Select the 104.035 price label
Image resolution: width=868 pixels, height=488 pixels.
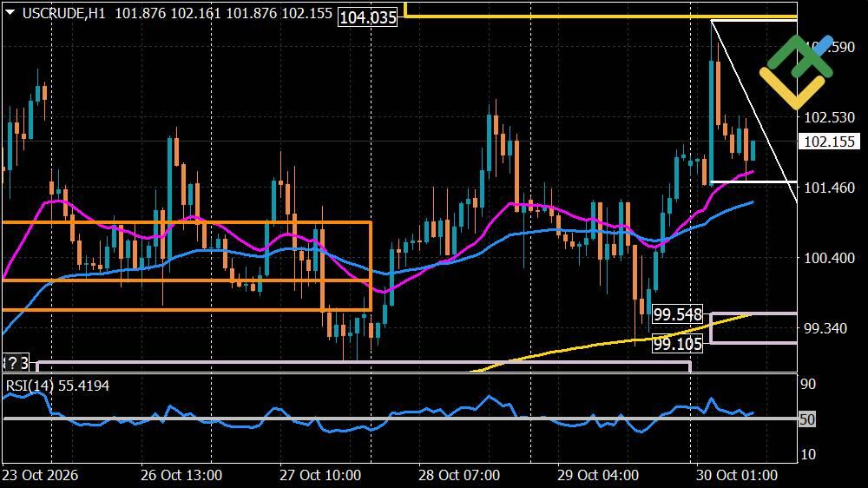point(368,17)
